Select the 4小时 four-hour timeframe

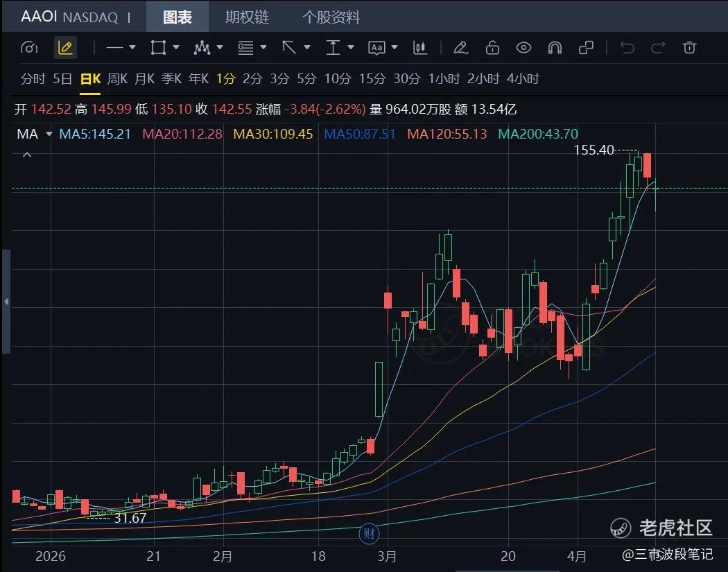point(523,78)
